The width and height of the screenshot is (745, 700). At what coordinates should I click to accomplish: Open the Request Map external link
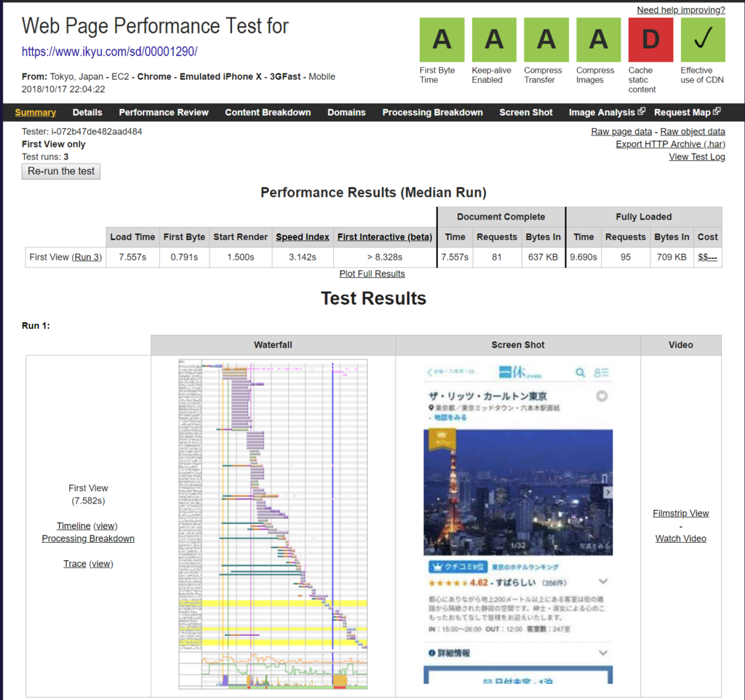[687, 113]
